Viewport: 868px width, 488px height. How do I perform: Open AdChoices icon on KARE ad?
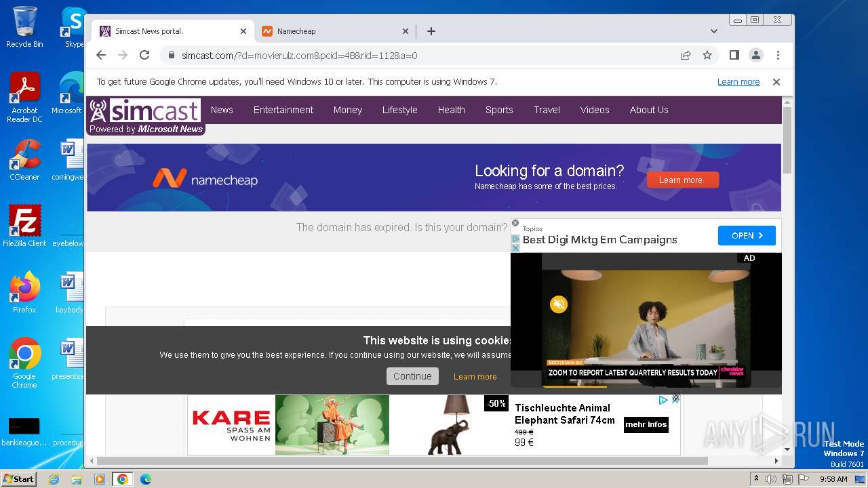(664, 400)
